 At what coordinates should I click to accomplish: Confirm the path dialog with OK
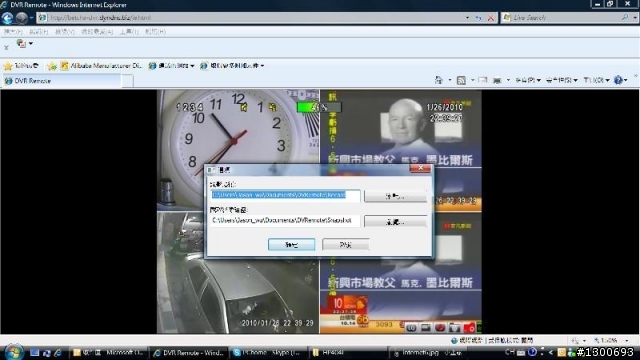pos(291,245)
